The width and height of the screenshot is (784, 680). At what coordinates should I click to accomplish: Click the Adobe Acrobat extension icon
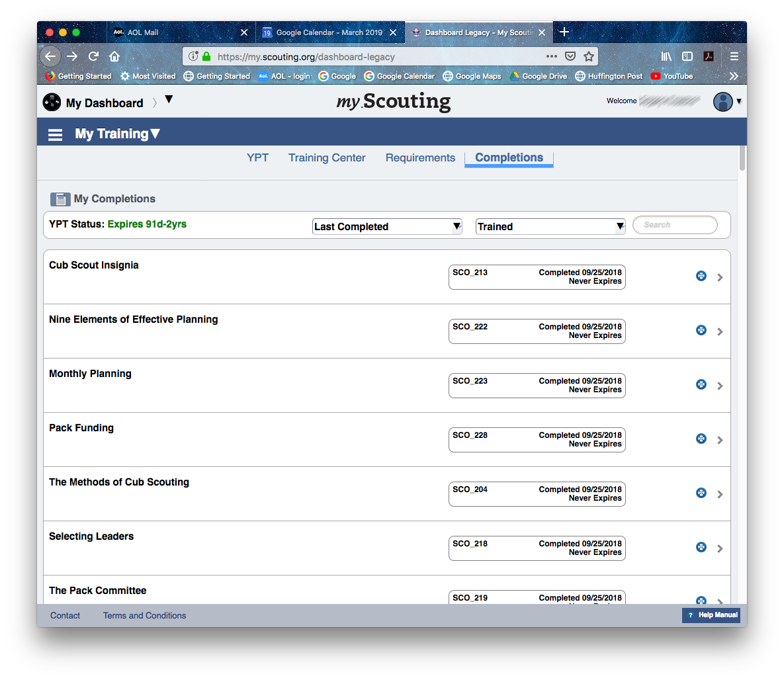click(709, 56)
